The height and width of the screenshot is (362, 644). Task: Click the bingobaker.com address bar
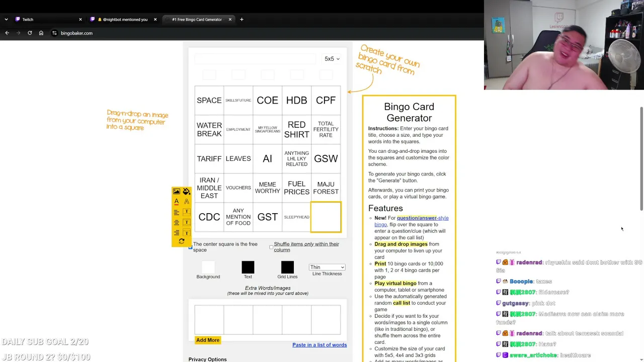tap(267, 33)
